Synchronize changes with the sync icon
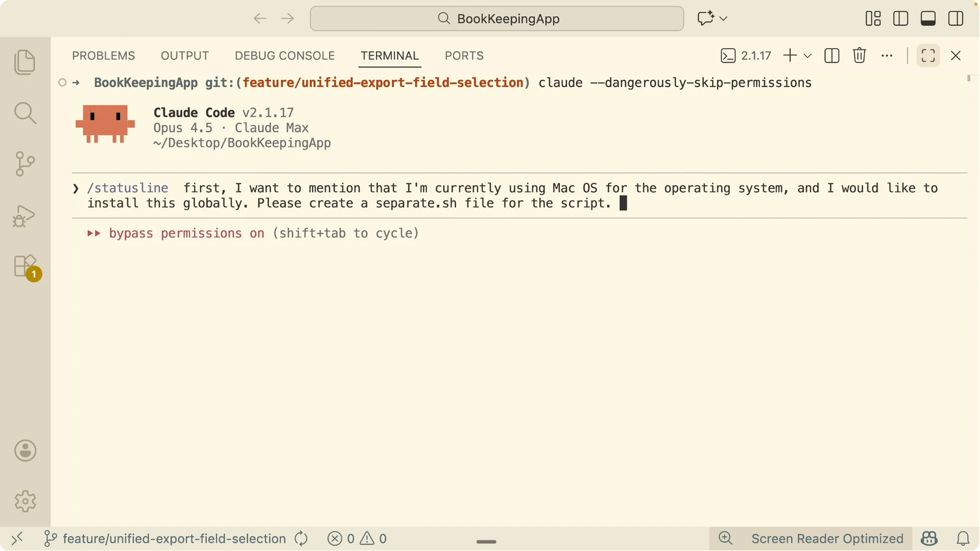 301,539
